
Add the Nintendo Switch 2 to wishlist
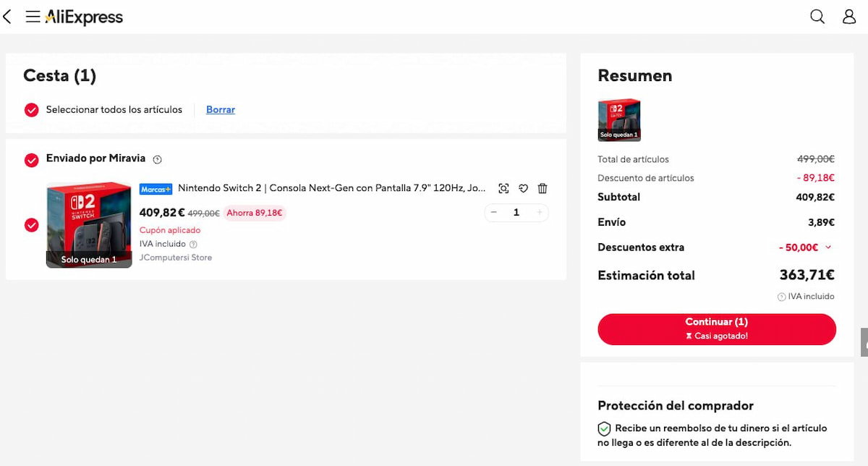(524, 189)
